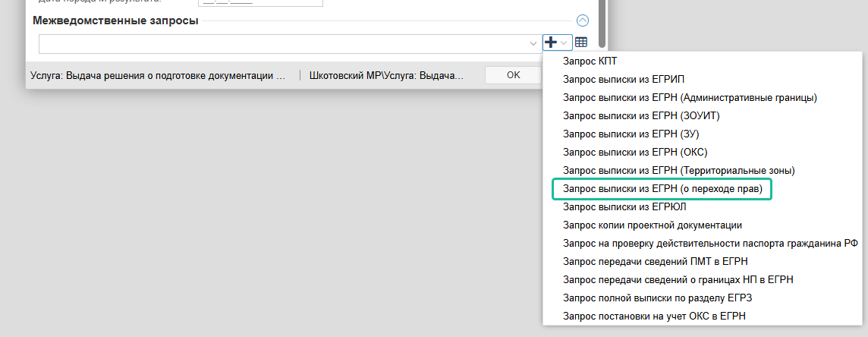The width and height of the screenshot is (868, 337).
Task: Select passport validity check request
Action: pos(710,243)
